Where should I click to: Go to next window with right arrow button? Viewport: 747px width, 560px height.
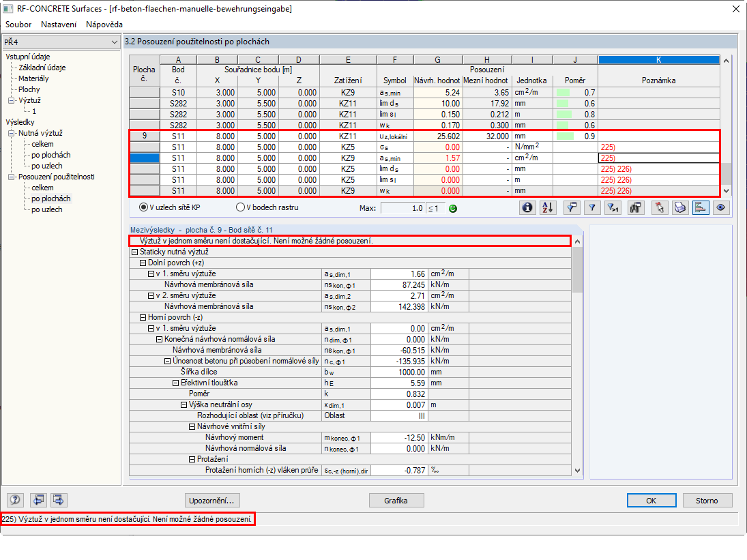click(x=59, y=500)
